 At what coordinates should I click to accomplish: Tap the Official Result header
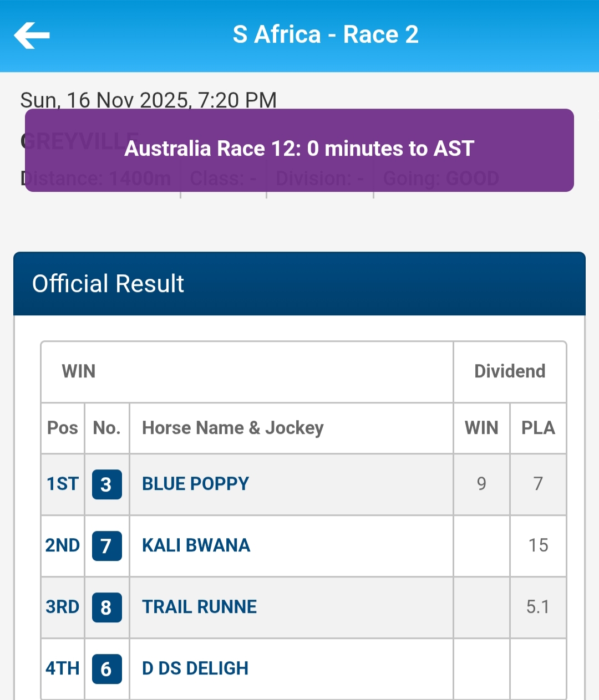(x=108, y=284)
